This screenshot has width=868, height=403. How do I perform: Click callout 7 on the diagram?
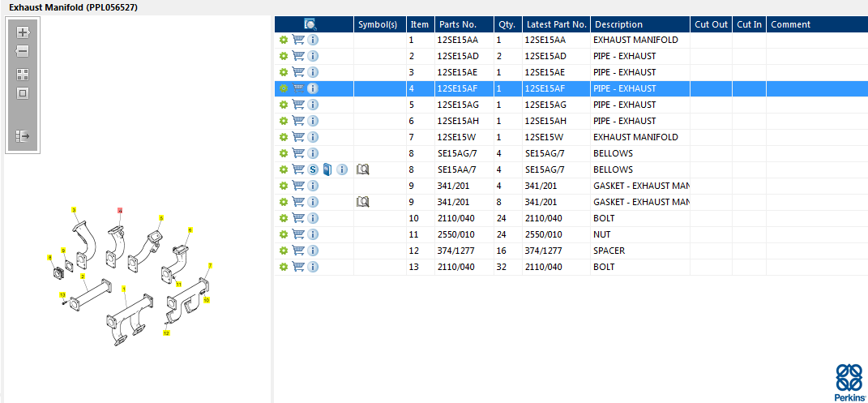point(210,266)
